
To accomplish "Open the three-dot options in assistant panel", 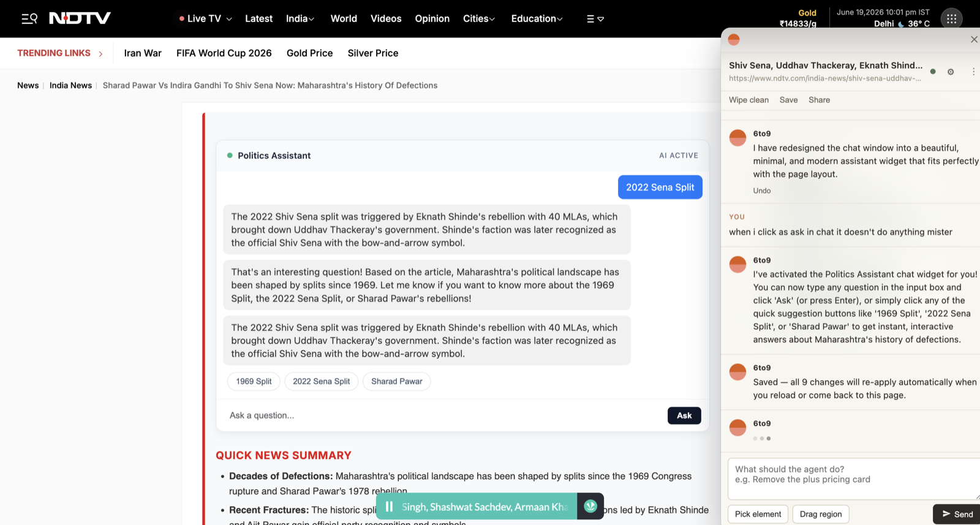I will pyautogui.click(x=973, y=72).
